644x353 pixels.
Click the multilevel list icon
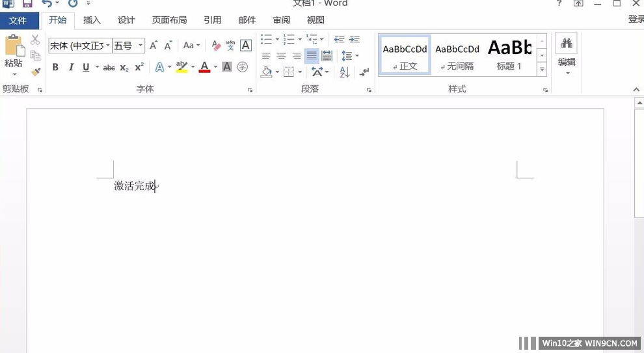pos(312,39)
